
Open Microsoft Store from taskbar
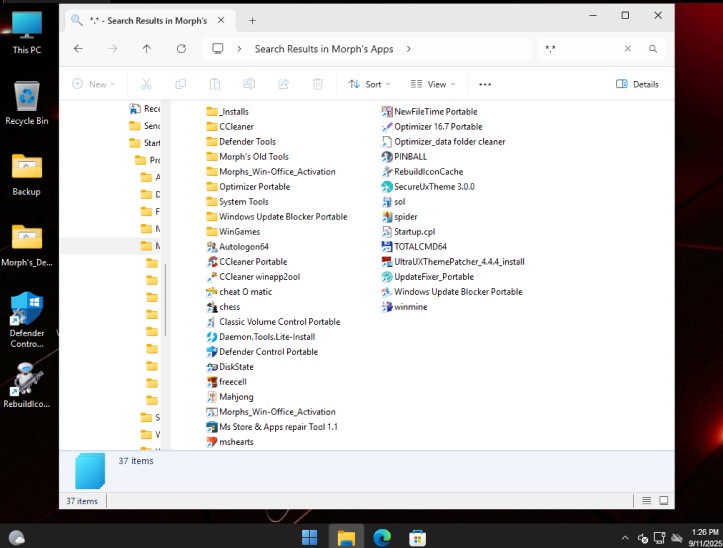[417, 537]
